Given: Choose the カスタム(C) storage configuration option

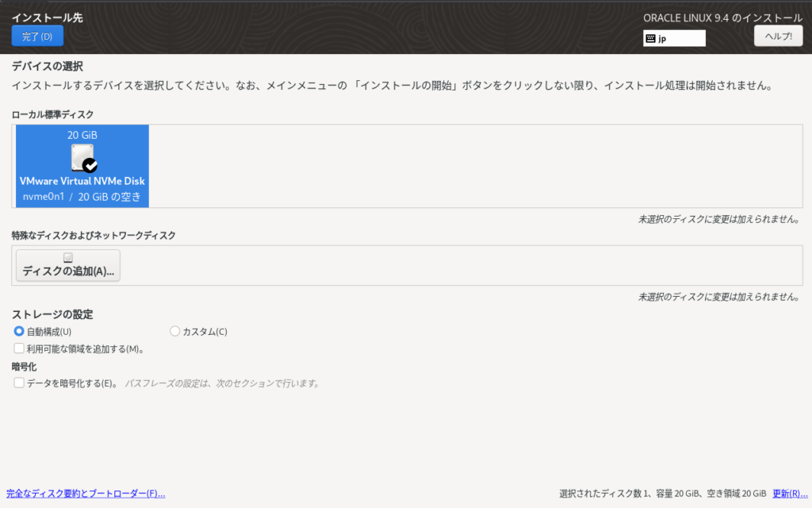Looking at the screenshot, I should 175,331.
